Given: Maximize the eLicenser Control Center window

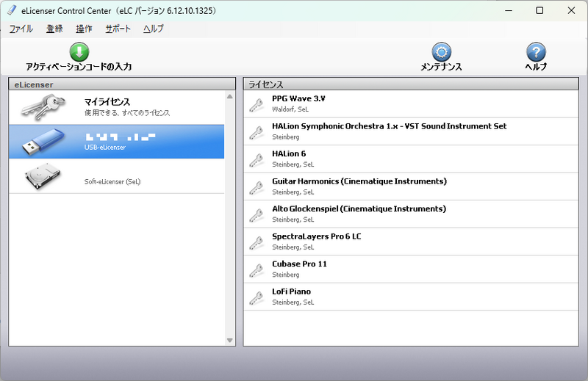Looking at the screenshot, I should (539, 10).
